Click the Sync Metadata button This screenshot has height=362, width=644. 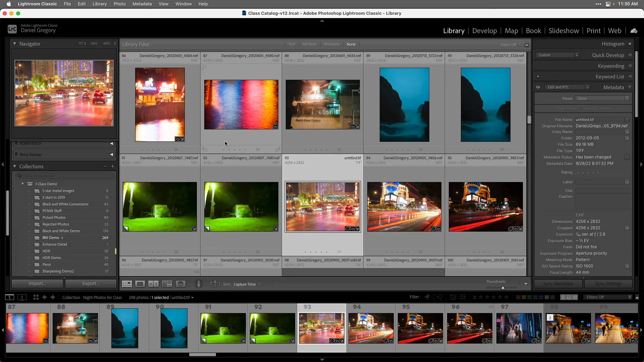click(x=558, y=284)
